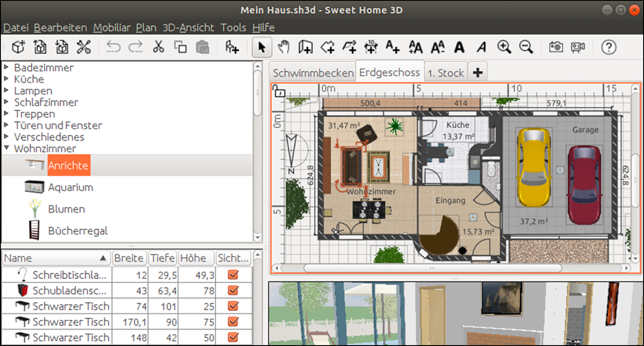Activate the dimensions creation tool
Image resolution: width=644 pixels, height=346 pixels.
371,48
